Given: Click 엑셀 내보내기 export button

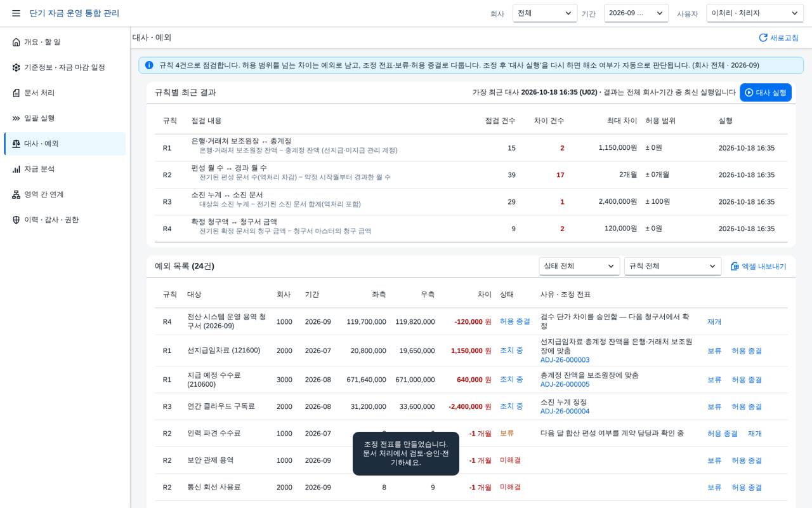Looking at the screenshot, I should click(759, 266).
